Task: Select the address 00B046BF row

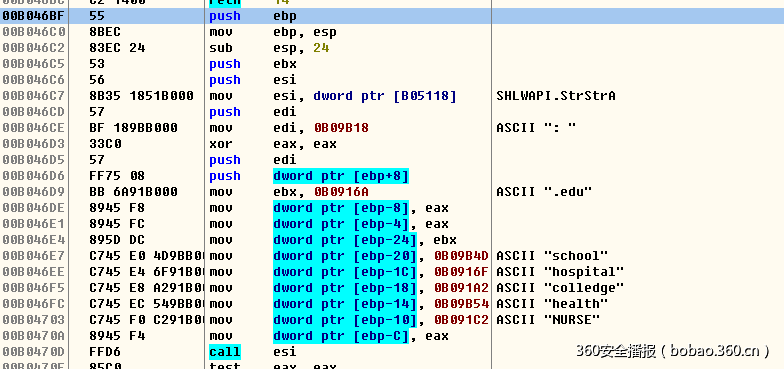Action: click(x=392, y=16)
